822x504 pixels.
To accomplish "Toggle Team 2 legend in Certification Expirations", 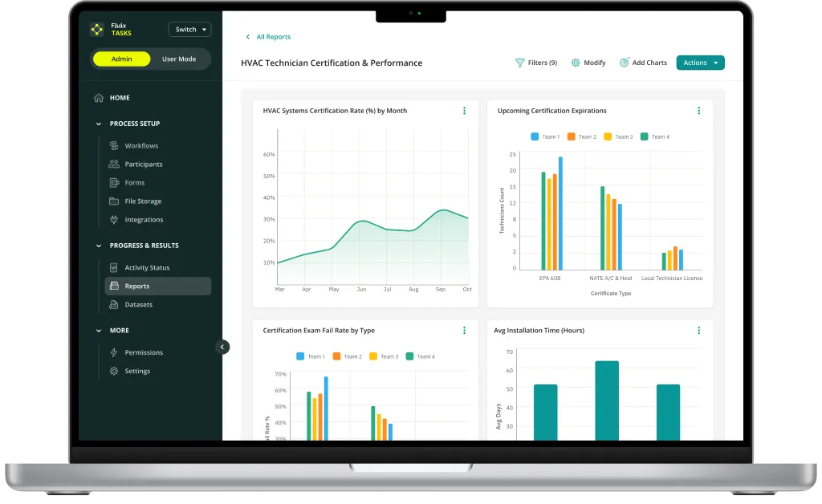I will [582, 136].
